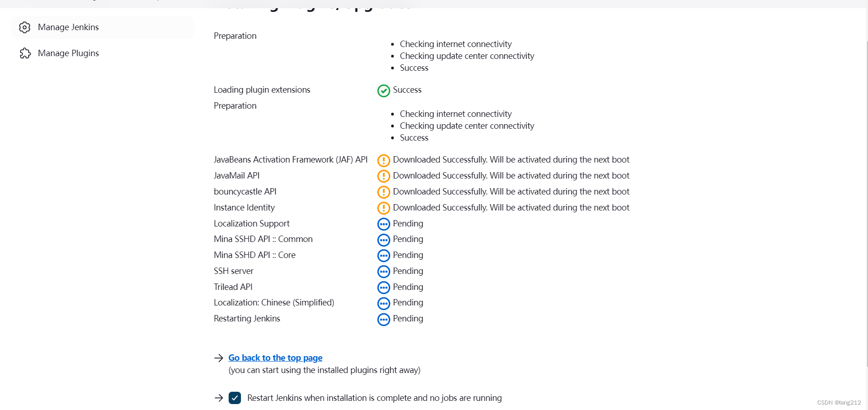Screen dimensions: 868x410
Task: Follow the Go back to the top page link
Action: click(x=275, y=358)
